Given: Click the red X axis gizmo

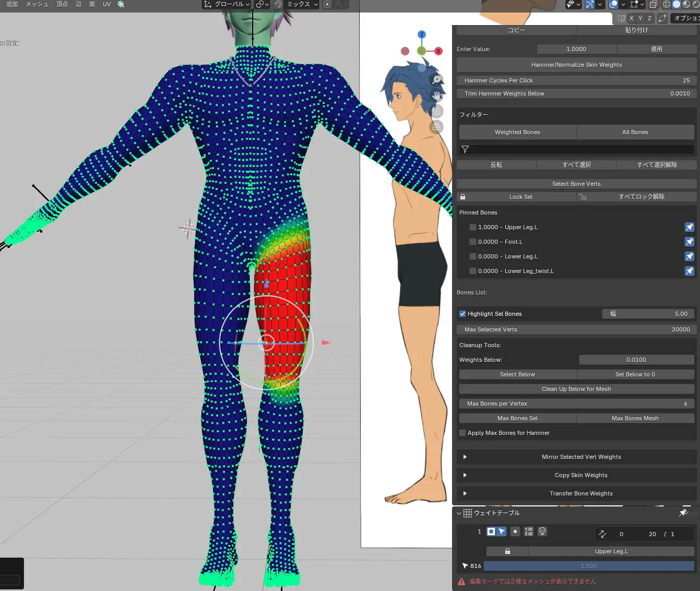Looking at the screenshot, I should (438, 51).
